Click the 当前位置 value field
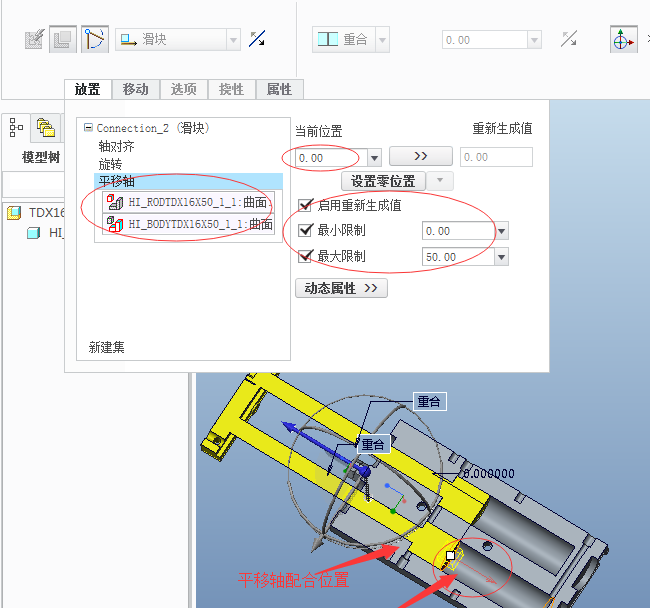 [x=331, y=158]
